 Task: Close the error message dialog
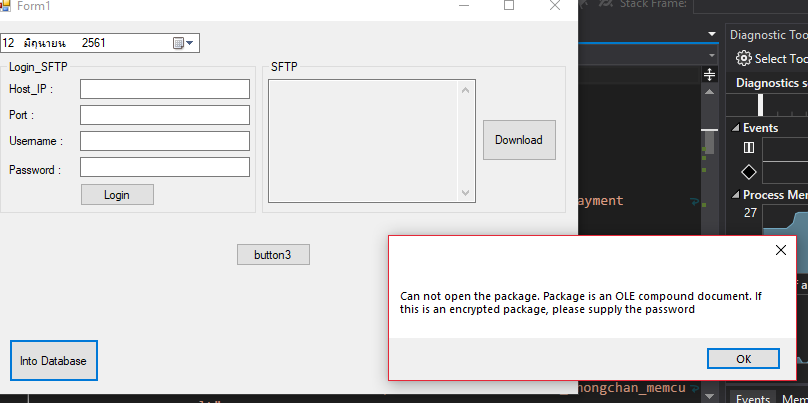click(781, 250)
